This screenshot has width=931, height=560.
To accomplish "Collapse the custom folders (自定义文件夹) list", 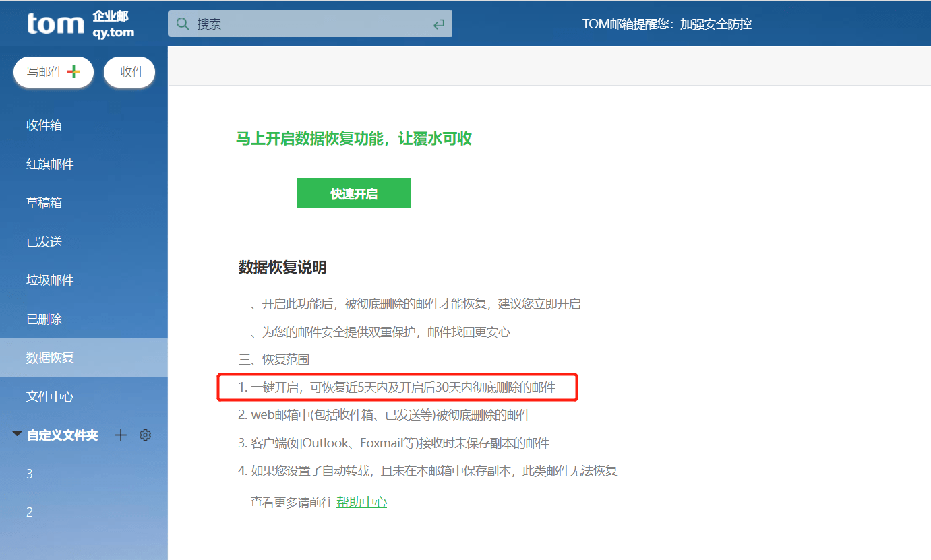I will coord(16,434).
